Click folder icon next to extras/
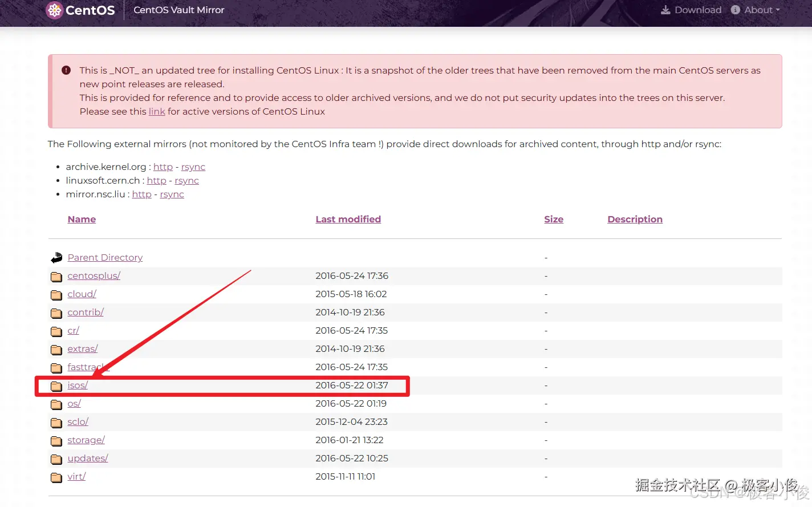 tap(56, 350)
